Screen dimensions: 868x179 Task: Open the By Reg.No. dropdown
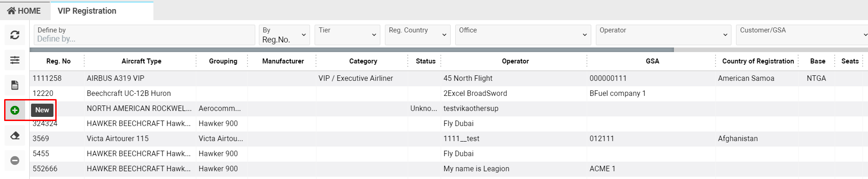pyautogui.click(x=284, y=35)
